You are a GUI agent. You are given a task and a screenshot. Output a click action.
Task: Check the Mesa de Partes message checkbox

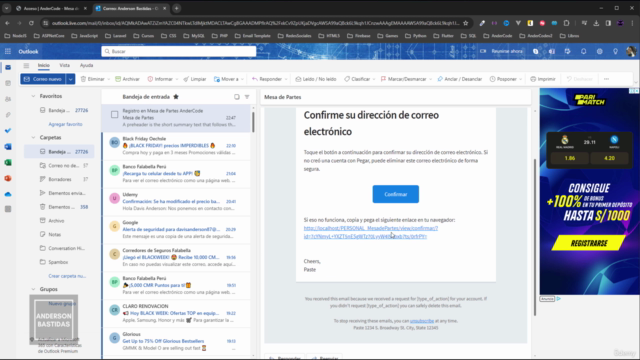[x=115, y=115]
